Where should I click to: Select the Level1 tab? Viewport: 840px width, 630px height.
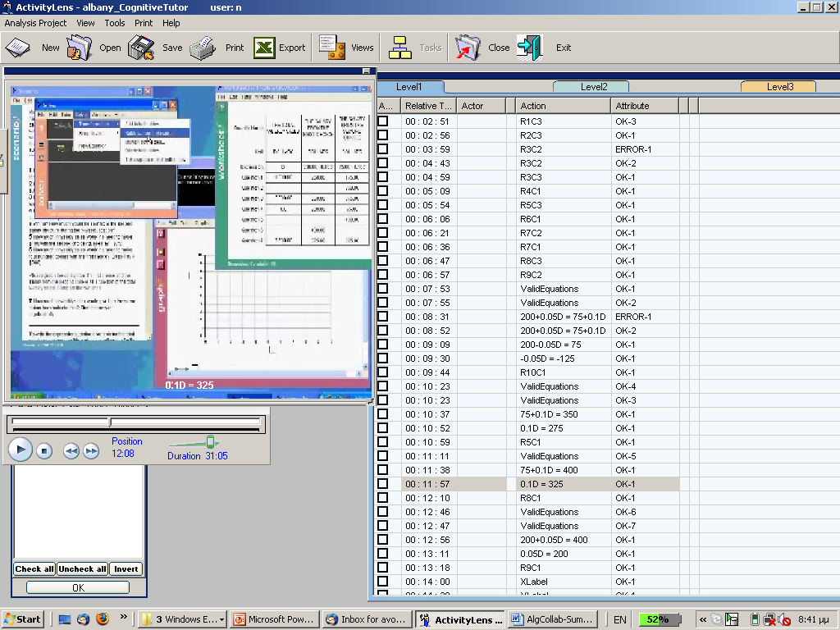[x=409, y=87]
